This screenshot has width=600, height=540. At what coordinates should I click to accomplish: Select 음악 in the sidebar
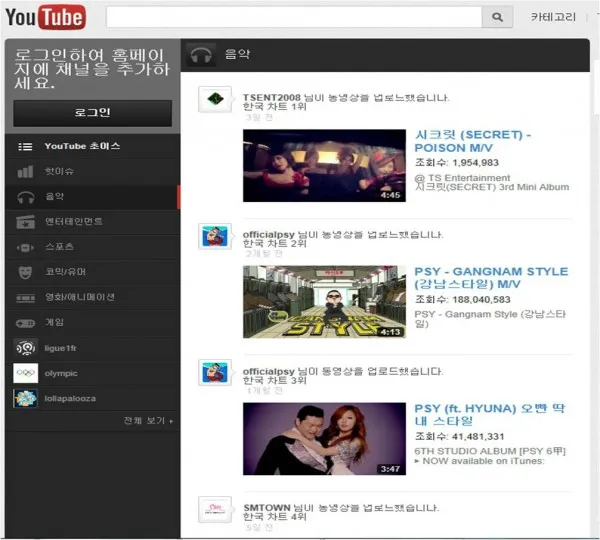[55, 196]
